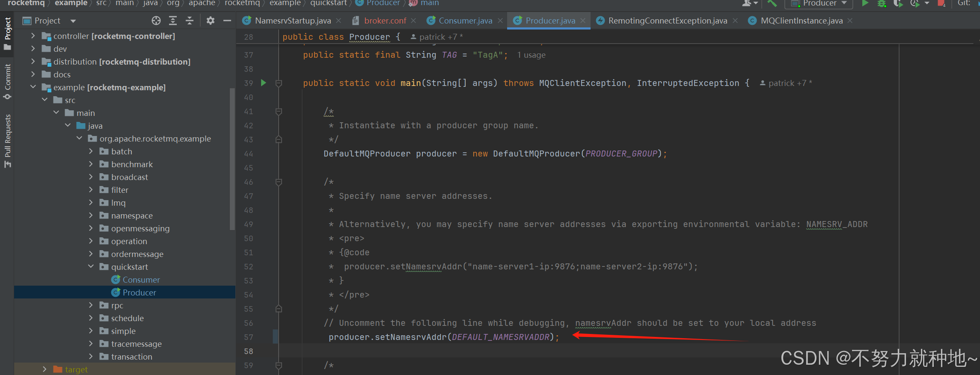Open the Commit tool window sidebar tab
Image resolution: width=980 pixels, height=375 pixels.
7,81
